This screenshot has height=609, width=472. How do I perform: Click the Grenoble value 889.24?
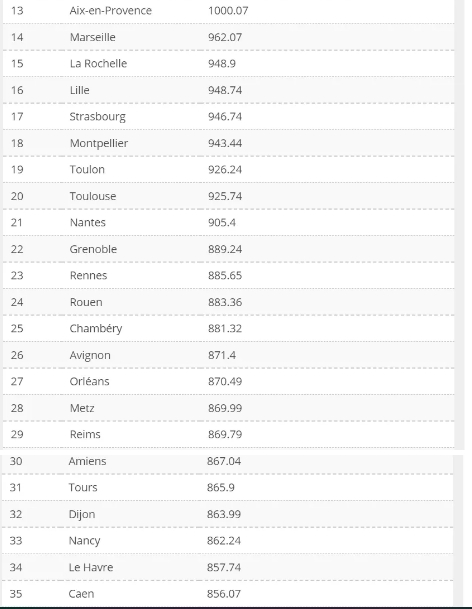(225, 249)
